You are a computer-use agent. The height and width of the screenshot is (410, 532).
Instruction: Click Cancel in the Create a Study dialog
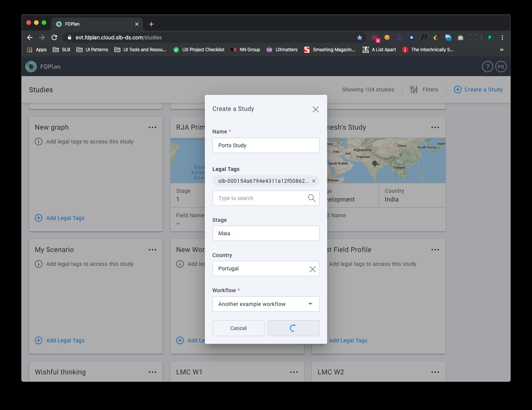(x=238, y=328)
